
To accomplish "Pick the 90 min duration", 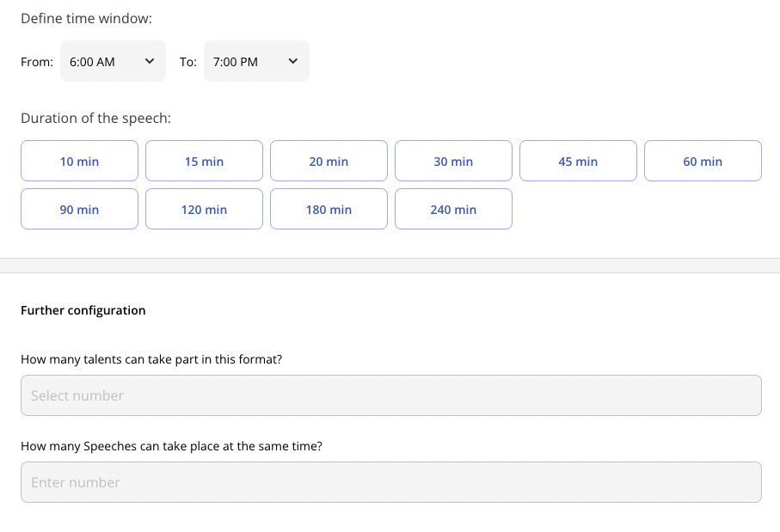I will (x=80, y=209).
